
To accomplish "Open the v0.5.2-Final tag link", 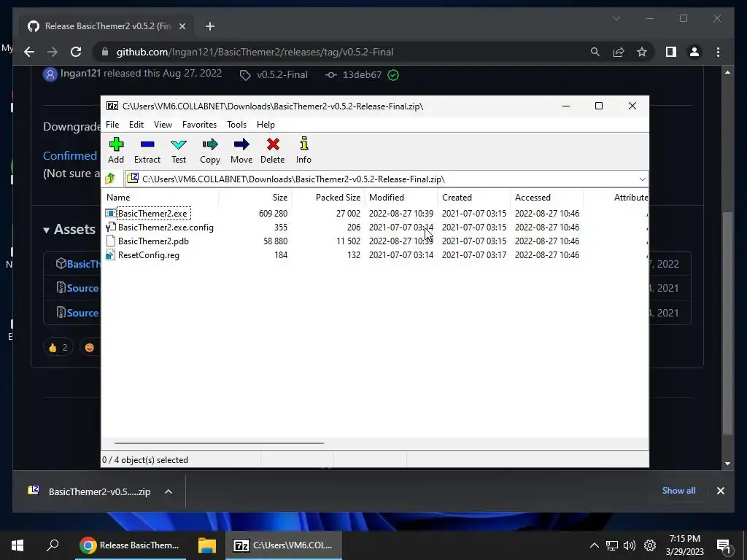I will (282, 75).
